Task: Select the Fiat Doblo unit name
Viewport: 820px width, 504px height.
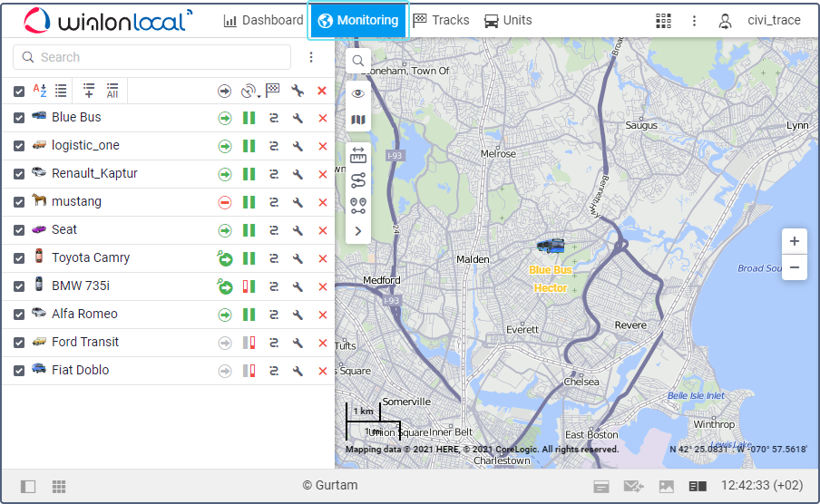Action: (81, 370)
